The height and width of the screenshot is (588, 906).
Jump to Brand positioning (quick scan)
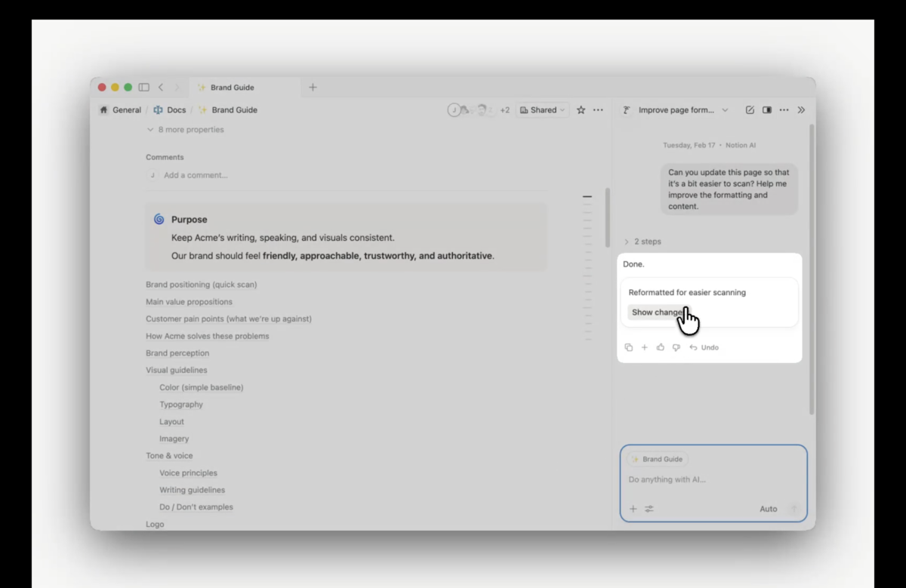[x=202, y=285]
